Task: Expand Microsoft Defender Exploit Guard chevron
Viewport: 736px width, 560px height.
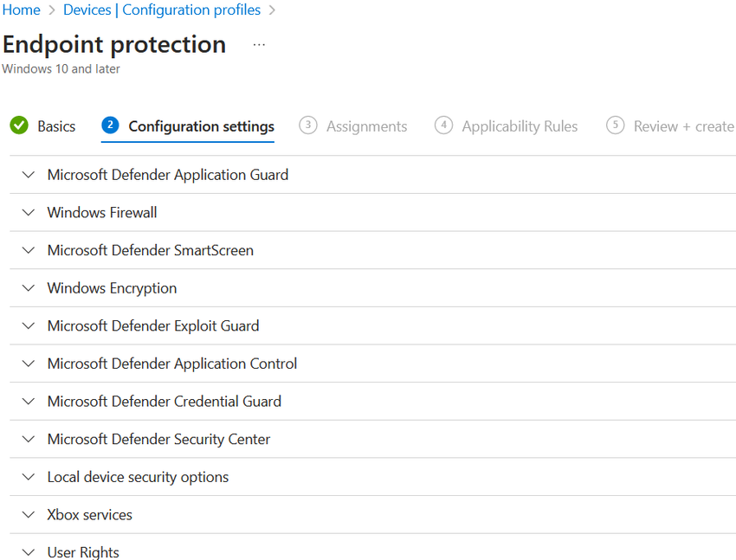Action: pyautogui.click(x=29, y=326)
